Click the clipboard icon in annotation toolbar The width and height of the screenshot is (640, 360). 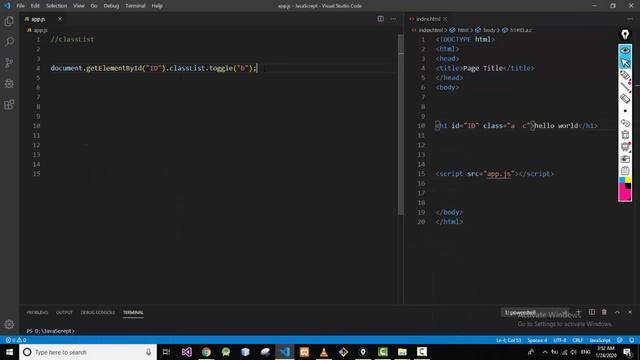625,171
